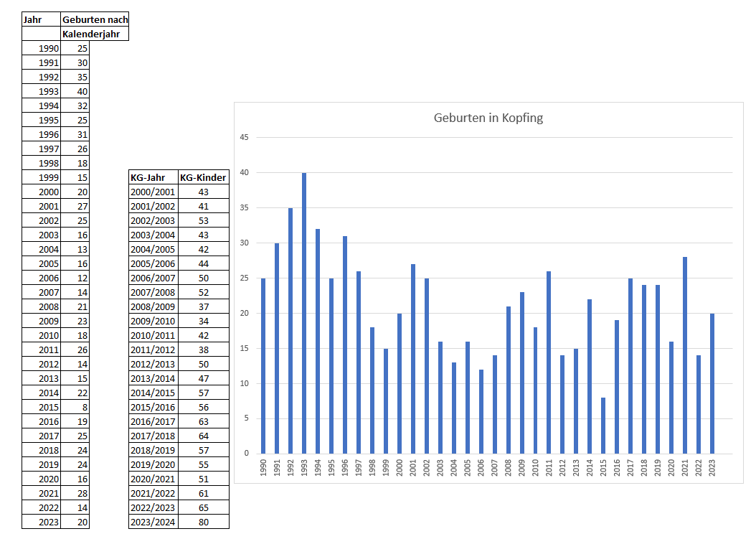Select the 45 label on the chart y-axis
This screenshot has height=539, width=756.
pyautogui.click(x=243, y=138)
